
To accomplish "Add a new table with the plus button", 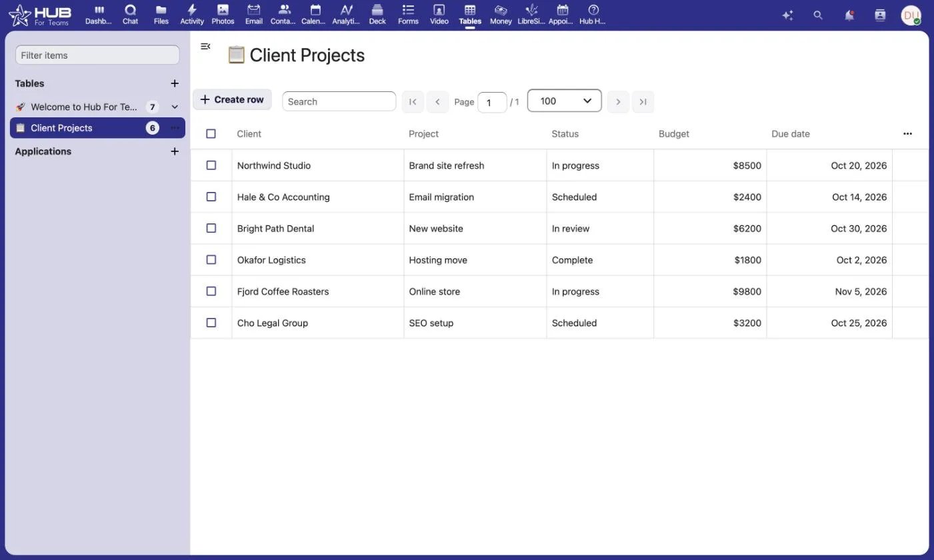I will (x=175, y=83).
